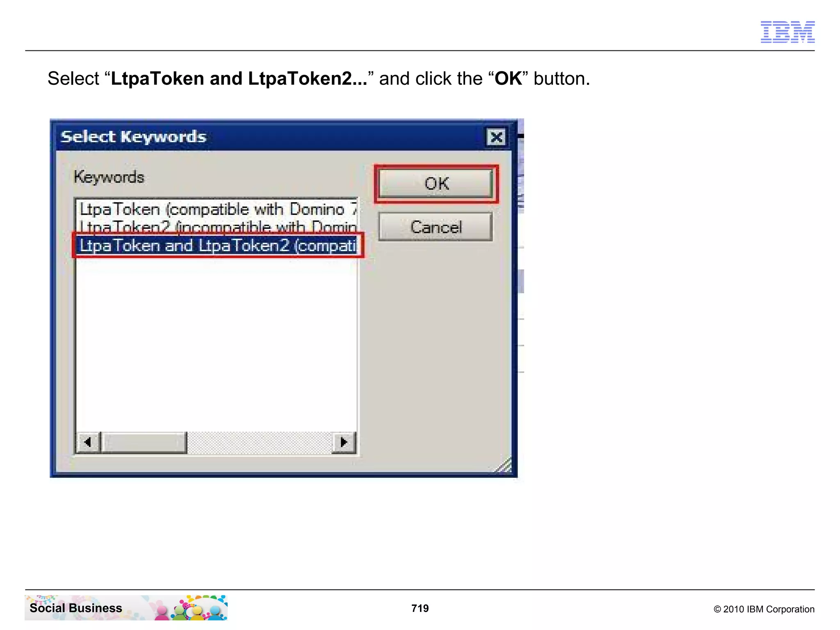Close the Select Keywords dialog
Screen dimensions: 840x630
[496, 137]
